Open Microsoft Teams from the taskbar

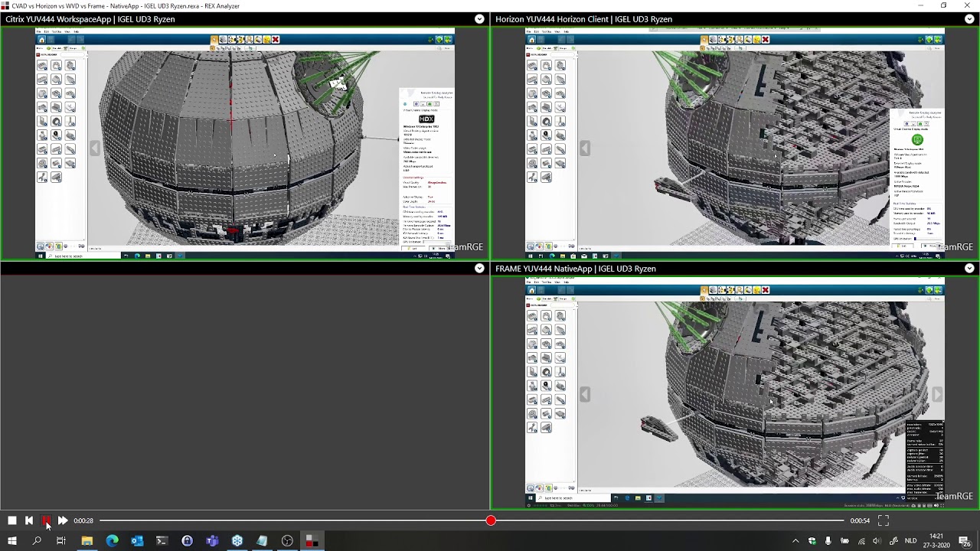pos(212,541)
